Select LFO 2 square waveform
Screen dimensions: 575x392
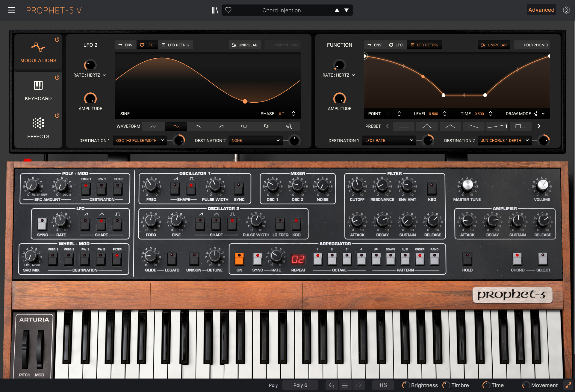(x=244, y=126)
